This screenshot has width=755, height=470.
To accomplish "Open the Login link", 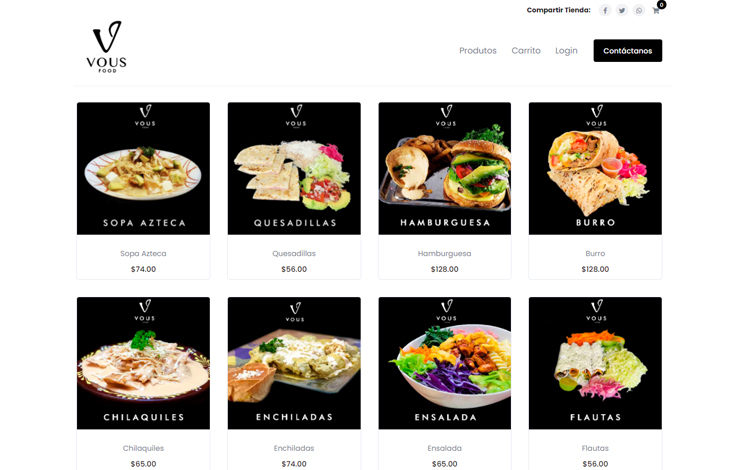I will point(566,51).
